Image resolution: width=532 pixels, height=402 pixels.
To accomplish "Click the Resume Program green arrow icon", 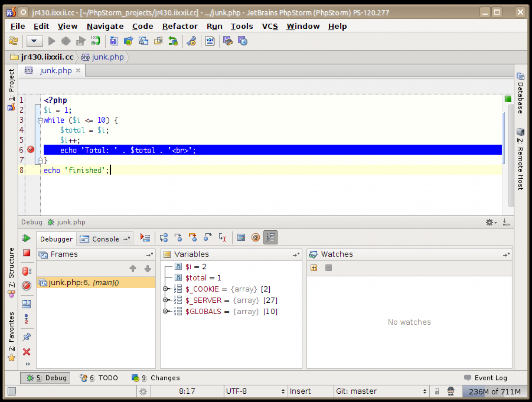I will (27, 238).
